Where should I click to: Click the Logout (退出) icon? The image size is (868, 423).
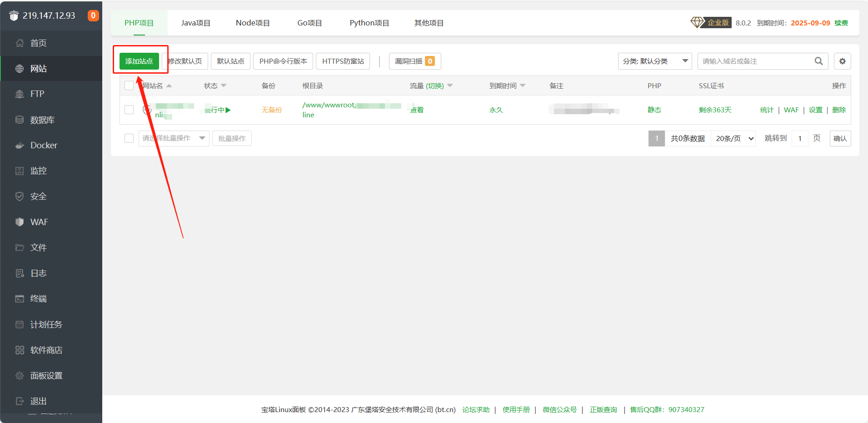(x=20, y=401)
